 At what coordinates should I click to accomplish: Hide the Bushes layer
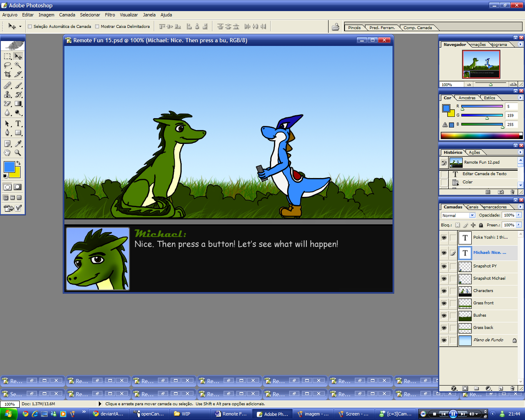click(x=444, y=315)
